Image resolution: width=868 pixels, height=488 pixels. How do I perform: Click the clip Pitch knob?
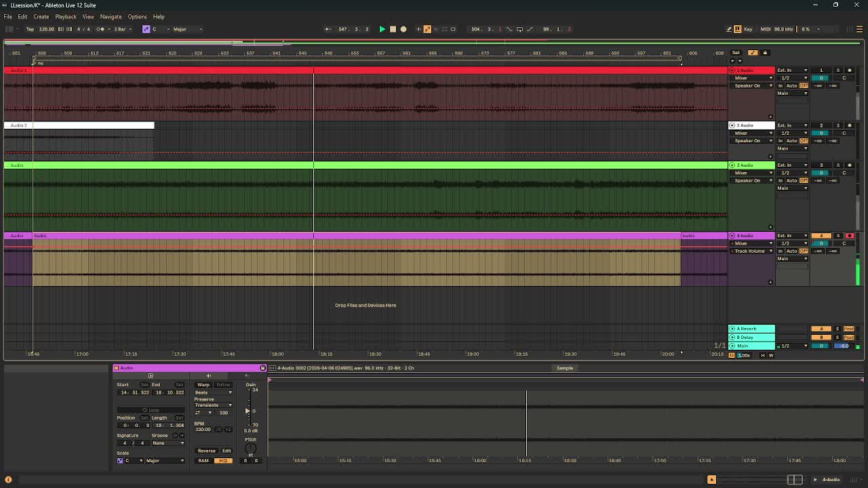pos(250,448)
